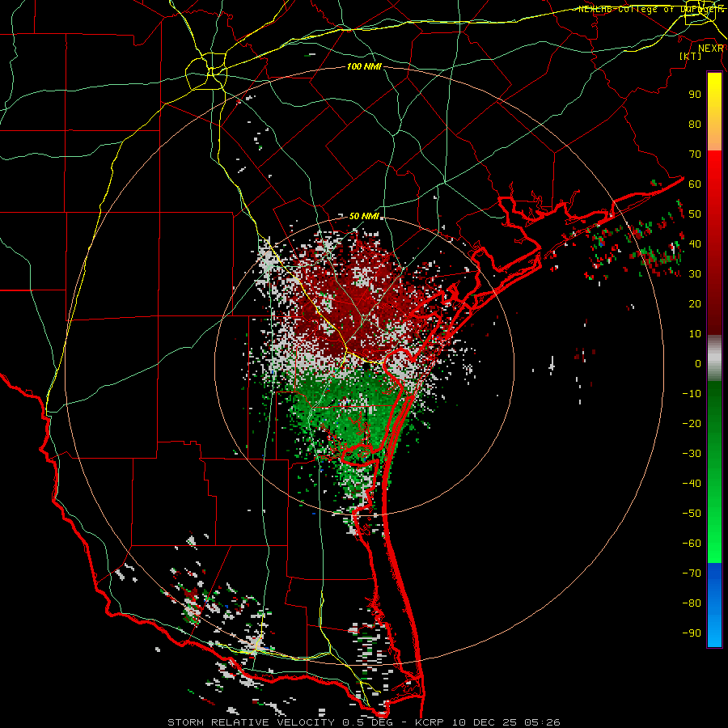Click the 0 value on velocity scale
The width and height of the screenshot is (728, 728).
click(x=698, y=364)
